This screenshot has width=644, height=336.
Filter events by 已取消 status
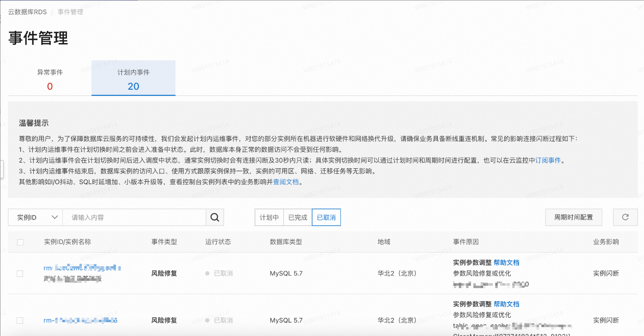click(x=326, y=218)
